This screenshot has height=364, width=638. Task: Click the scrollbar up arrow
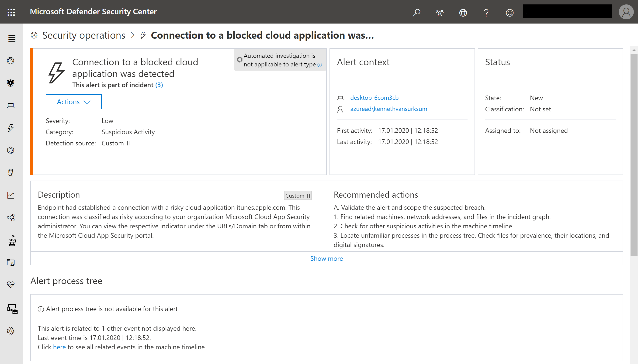coord(634,50)
